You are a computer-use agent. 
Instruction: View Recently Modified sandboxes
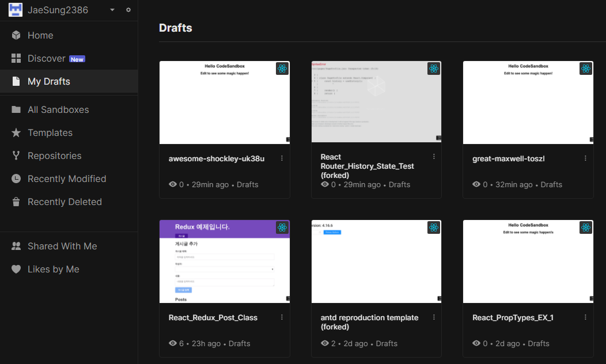tap(69, 179)
